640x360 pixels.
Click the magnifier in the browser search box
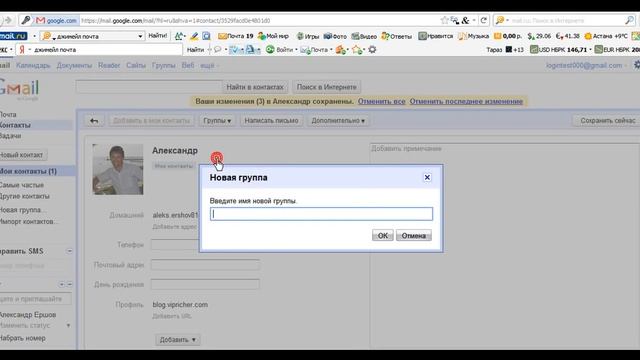coord(629,20)
